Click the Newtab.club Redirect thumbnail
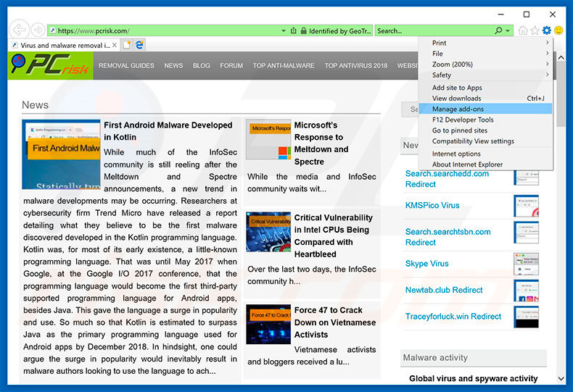The height and width of the screenshot is (392, 573). click(x=527, y=291)
